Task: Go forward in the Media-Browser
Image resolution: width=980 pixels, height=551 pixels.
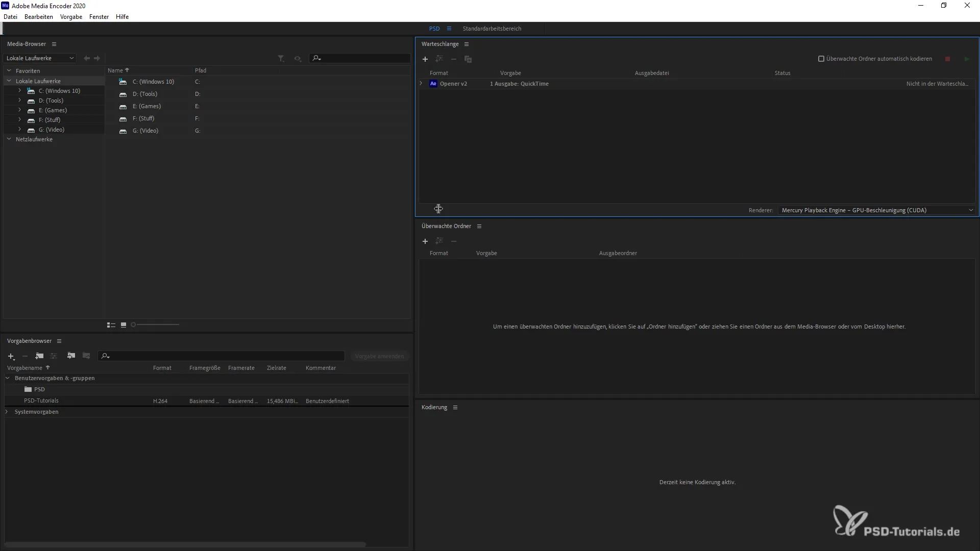Action: pos(97,58)
